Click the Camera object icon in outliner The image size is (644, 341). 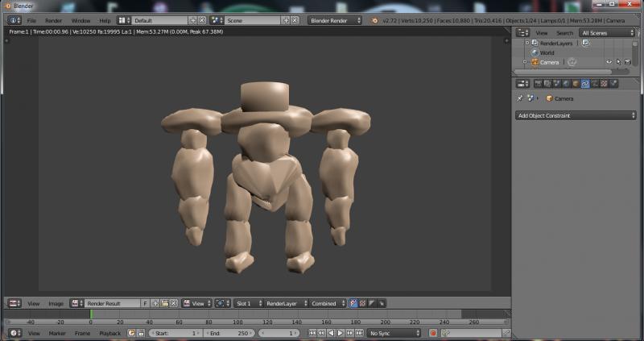coord(535,62)
